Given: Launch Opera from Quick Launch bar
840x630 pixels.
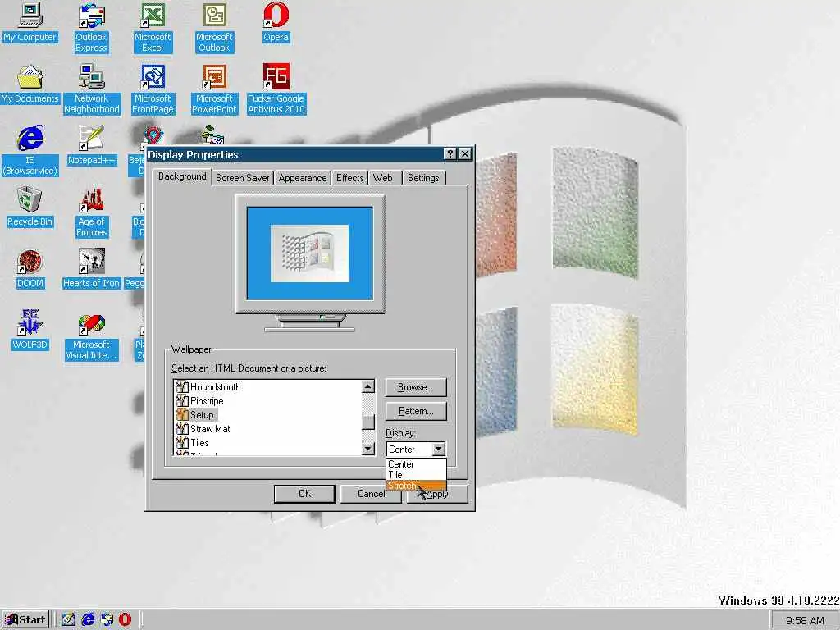Looking at the screenshot, I should coord(125,619).
